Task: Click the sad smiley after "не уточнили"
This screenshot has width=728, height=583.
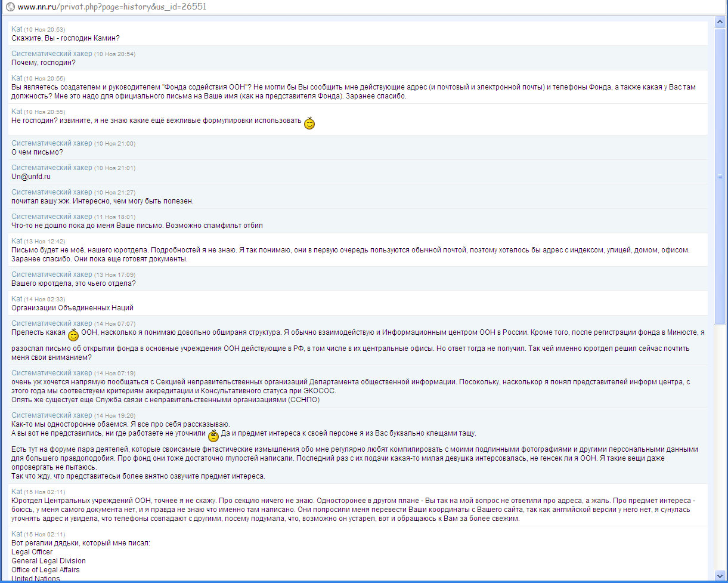Action: click(213, 436)
